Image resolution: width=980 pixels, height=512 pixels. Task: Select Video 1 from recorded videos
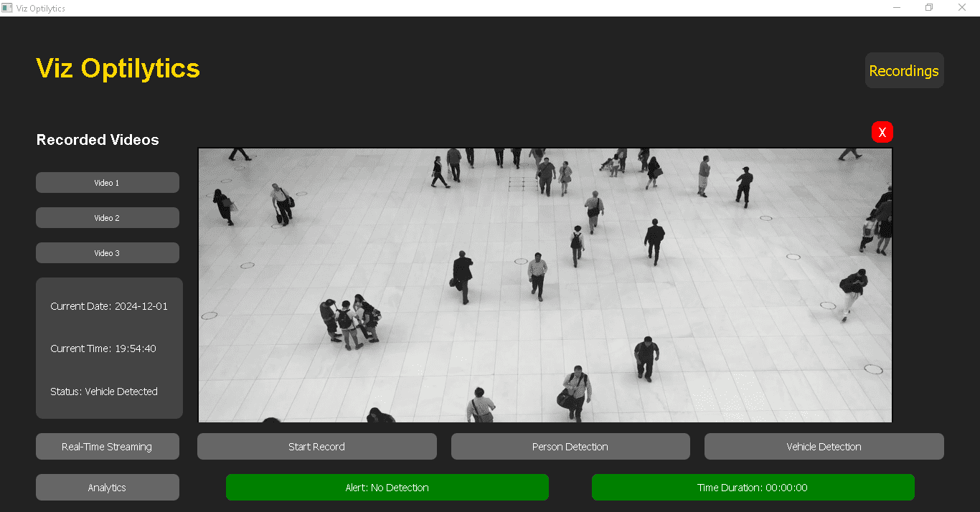pyautogui.click(x=108, y=183)
